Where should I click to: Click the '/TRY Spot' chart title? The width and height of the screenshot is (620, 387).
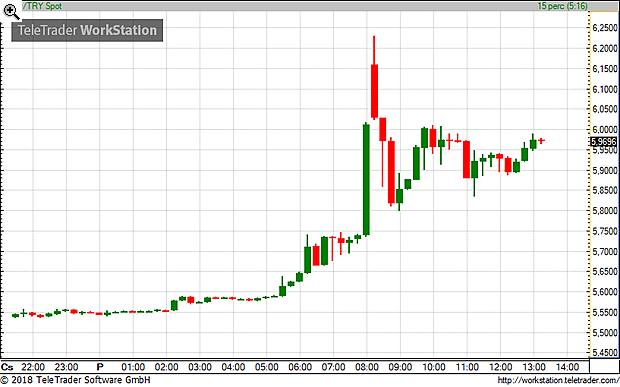42,6
